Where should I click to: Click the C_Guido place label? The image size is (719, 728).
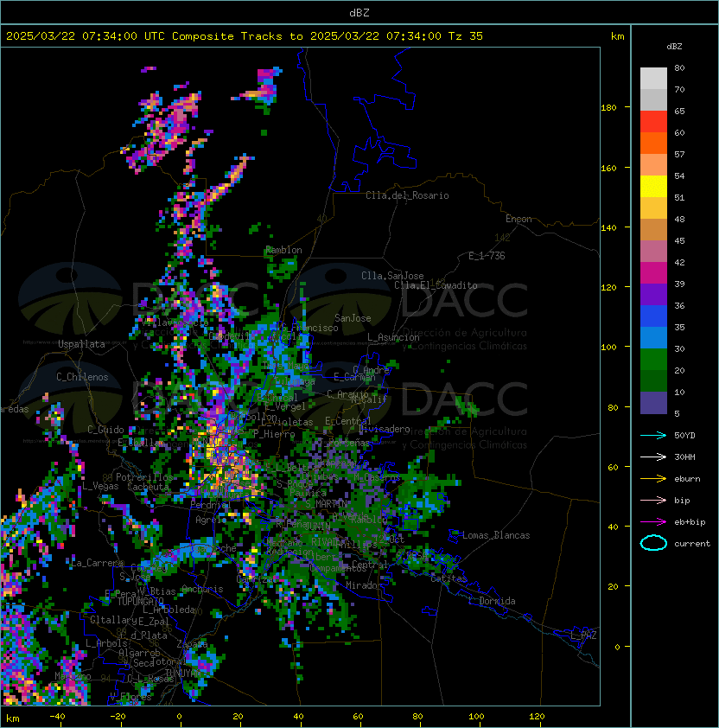pos(105,430)
